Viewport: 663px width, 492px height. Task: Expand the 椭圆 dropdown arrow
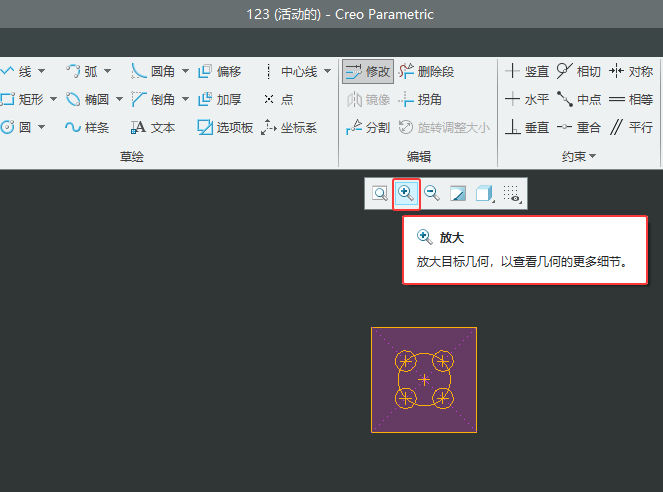tap(119, 99)
